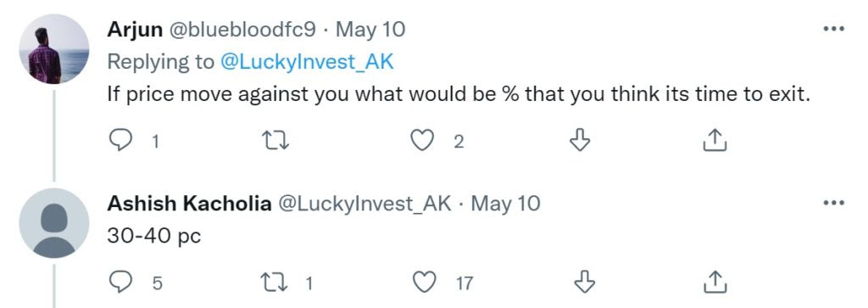Click Arjun's profile picture
This screenshot has height=308, width=868.
click(x=53, y=49)
